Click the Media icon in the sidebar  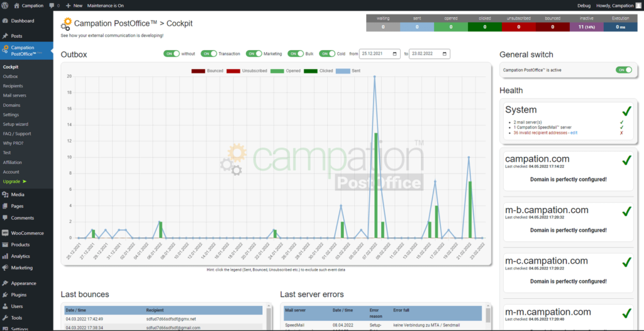pyautogui.click(x=5, y=195)
